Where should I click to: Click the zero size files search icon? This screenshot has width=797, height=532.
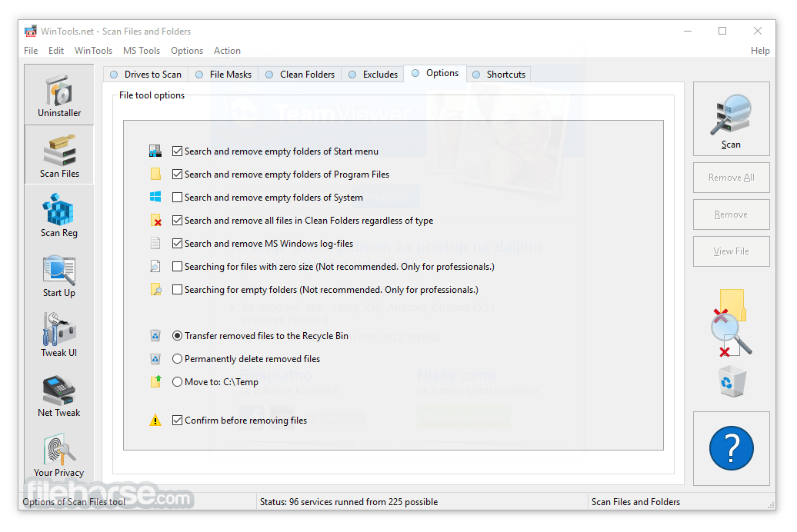coord(155,266)
